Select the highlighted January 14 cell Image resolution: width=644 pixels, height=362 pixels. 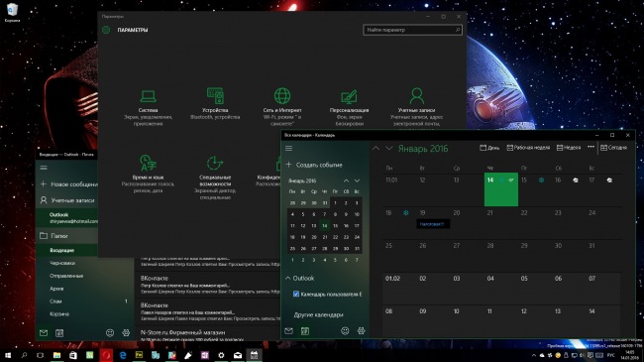coord(501,189)
